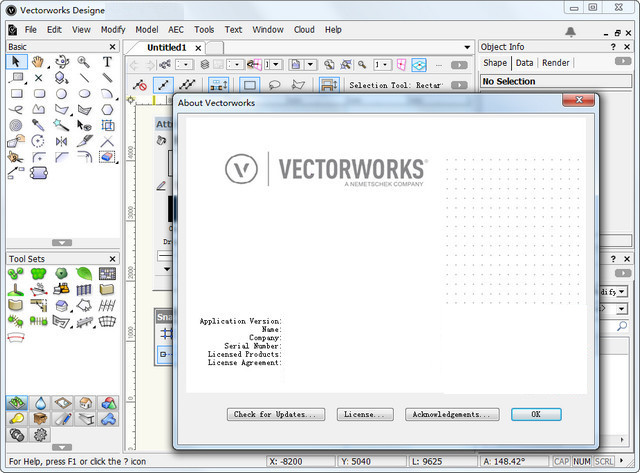
Task: Click the L length field in status bar
Action: pyautogui.click(x=442, y=462)
